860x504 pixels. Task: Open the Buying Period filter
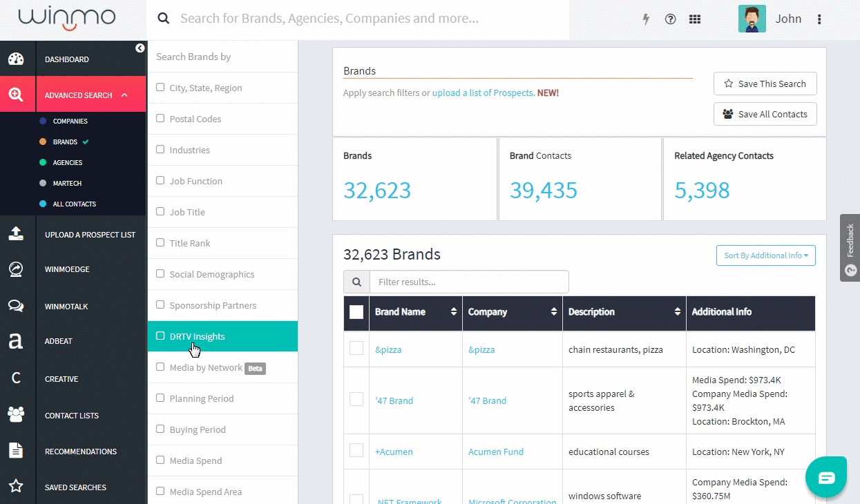pyautogui.click(x=222, y=429)
